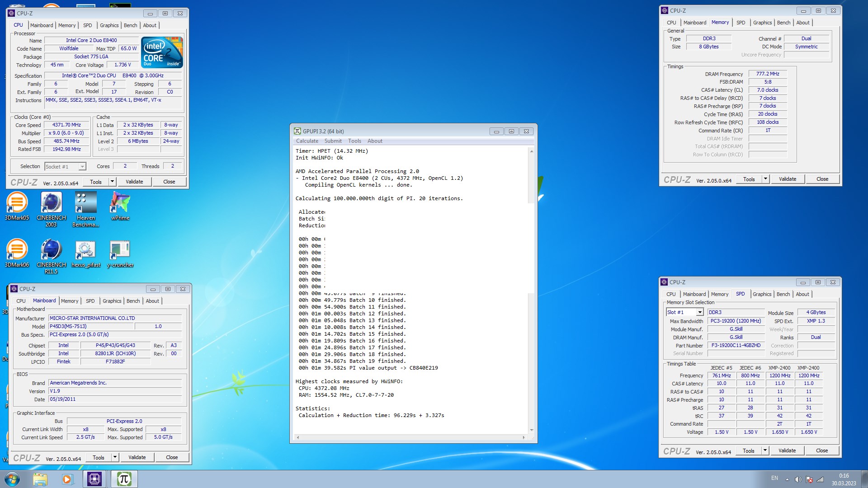Click the EN language indicator
868x488 pixels.
pyautogui.click(x=774, y=478)
